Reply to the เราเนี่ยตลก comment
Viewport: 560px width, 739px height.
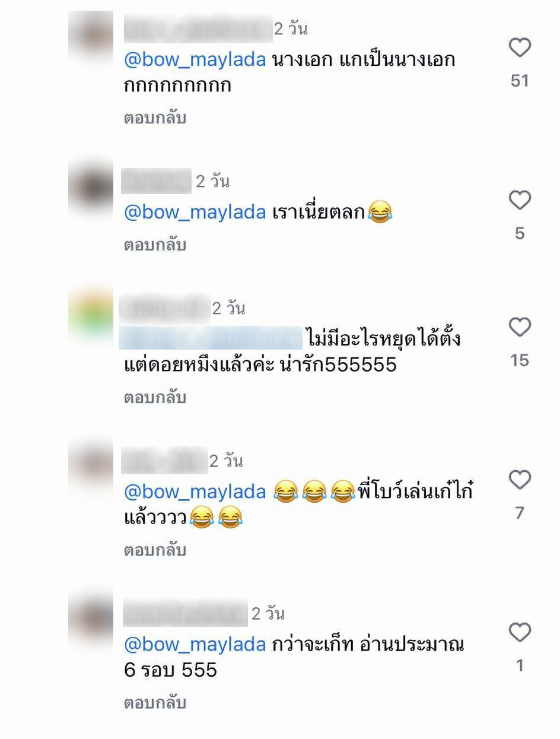coord(155,245)
